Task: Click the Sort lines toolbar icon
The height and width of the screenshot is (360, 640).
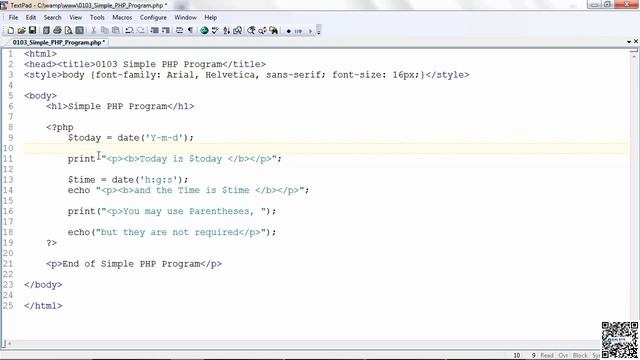Action: point(227,31)
